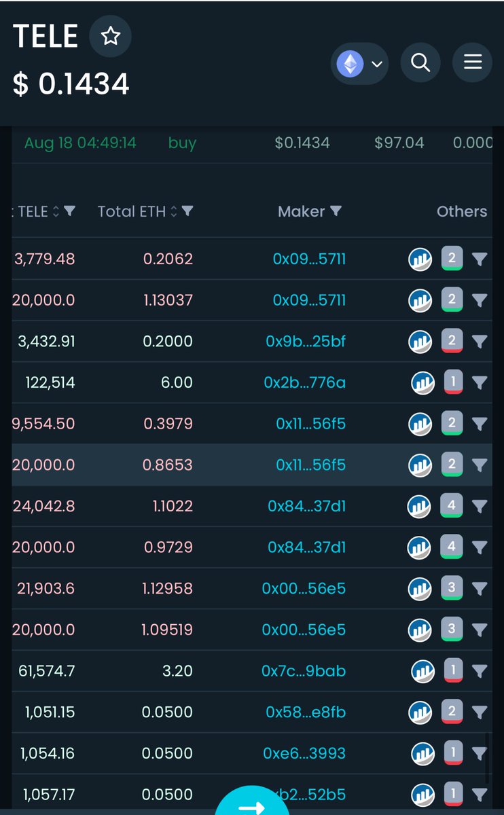The height and width of the screenshot is (815, 504).
Task: Open maker 0x84...37d1 in the 1.1022 ETH row
Action: (306, 506)
